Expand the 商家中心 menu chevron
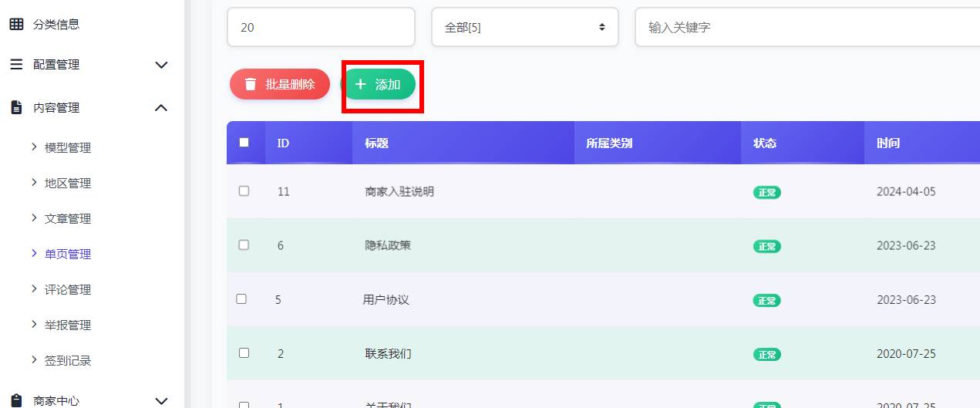Viewport: 980px width, 408px height. click(161, 401)
